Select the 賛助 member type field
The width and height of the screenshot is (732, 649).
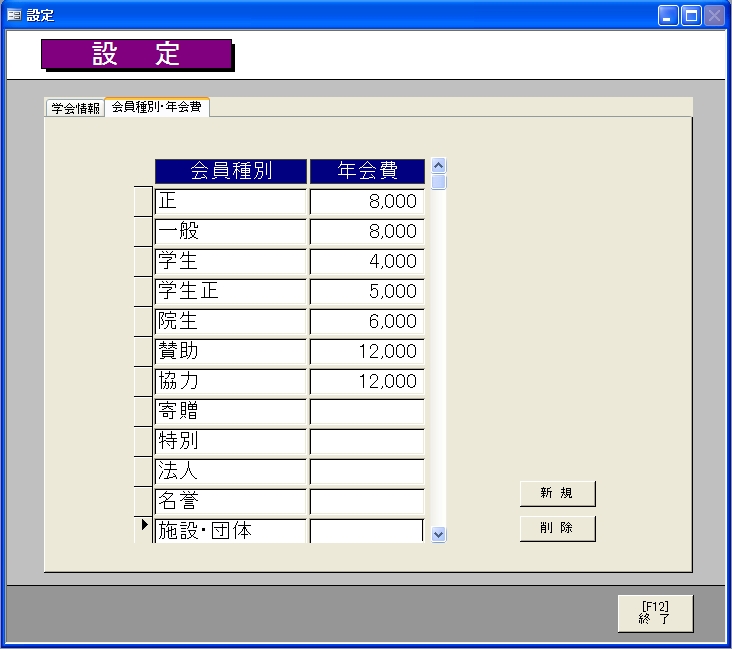point(231,351)
